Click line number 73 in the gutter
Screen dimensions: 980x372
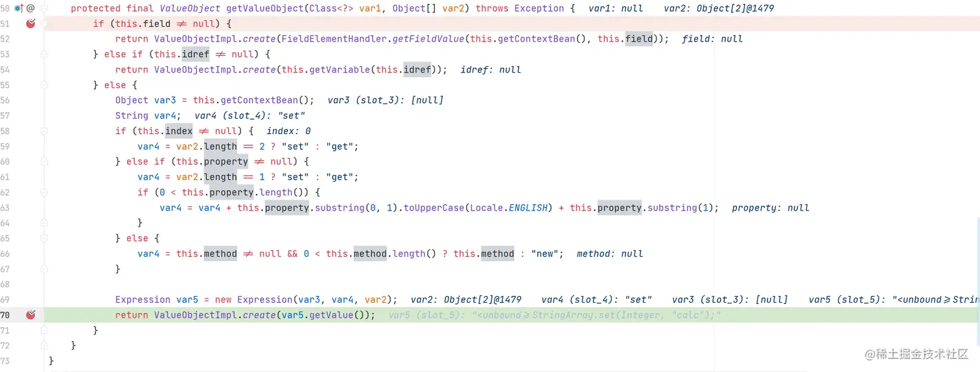(5, 361)
